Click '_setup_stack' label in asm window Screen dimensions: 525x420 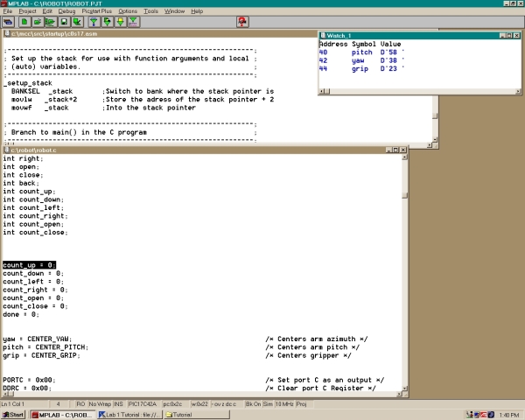pyautogui.click(x=28, y=83)
